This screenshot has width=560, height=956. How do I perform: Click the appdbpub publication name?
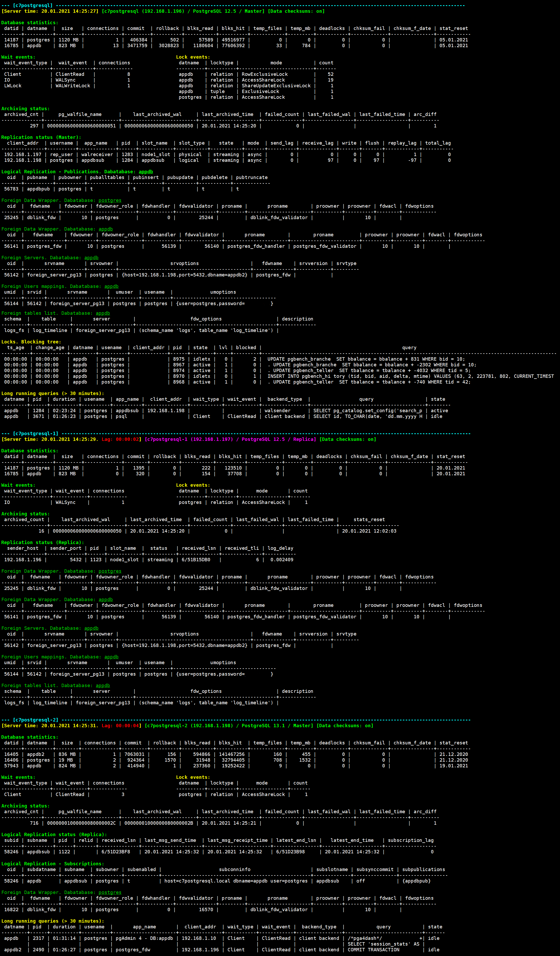(x=38, y=189)
